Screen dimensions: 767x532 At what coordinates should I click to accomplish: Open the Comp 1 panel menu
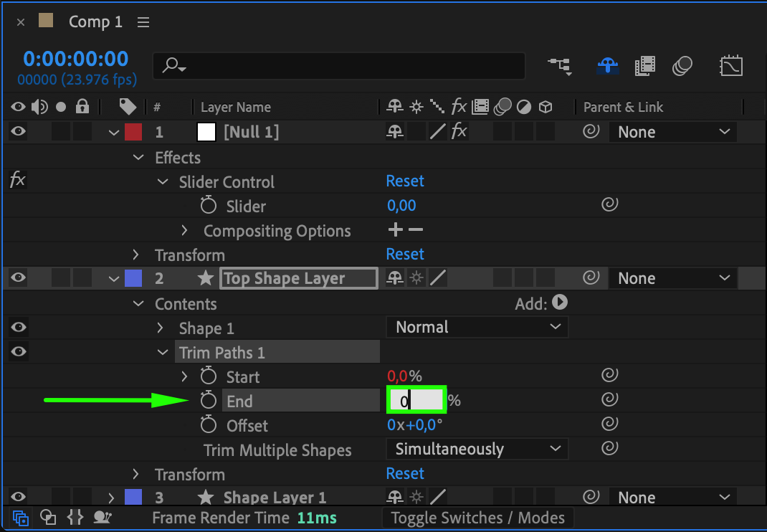point(143,22)
